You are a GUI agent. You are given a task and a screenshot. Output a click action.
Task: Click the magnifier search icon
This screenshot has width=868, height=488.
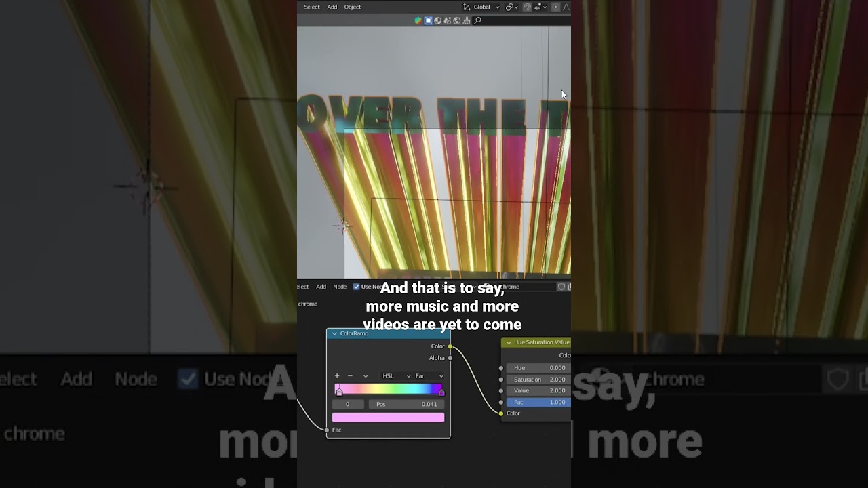coord(477,21)
